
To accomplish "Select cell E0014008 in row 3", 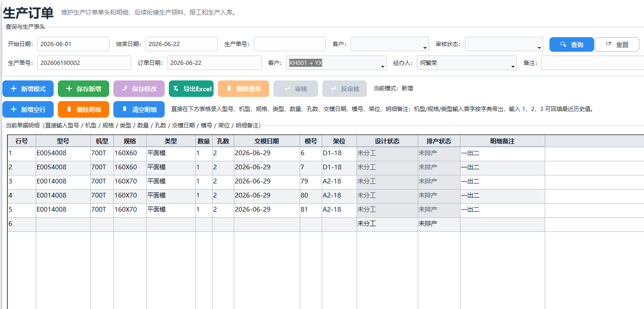I will click(x=63, y=182).
